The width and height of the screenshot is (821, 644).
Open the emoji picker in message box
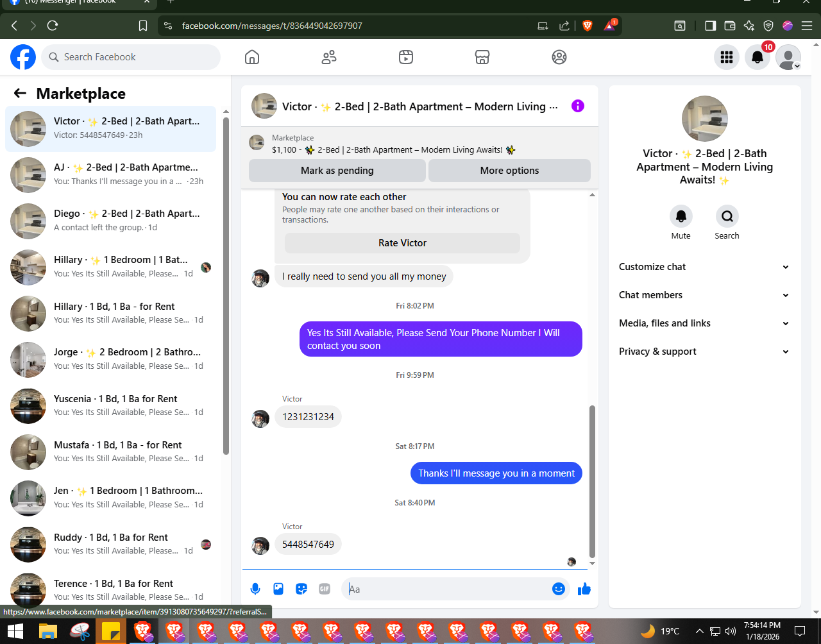click(559, 589)
